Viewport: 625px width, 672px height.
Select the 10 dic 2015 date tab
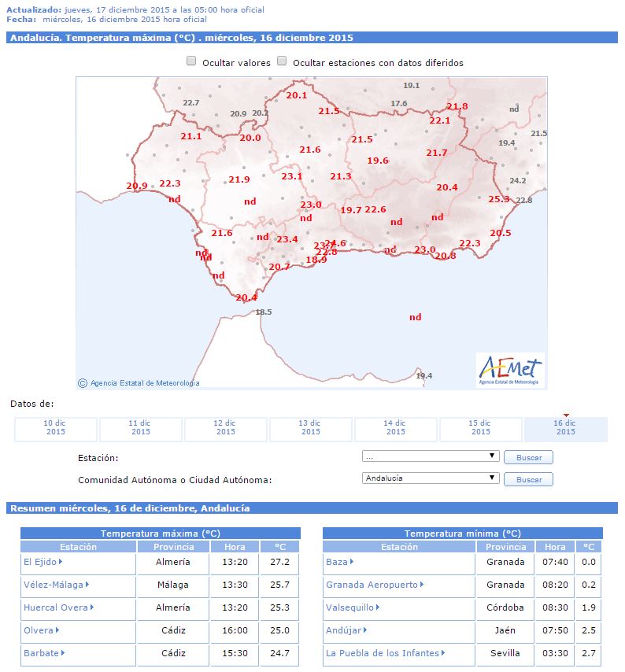coord(56,430)
